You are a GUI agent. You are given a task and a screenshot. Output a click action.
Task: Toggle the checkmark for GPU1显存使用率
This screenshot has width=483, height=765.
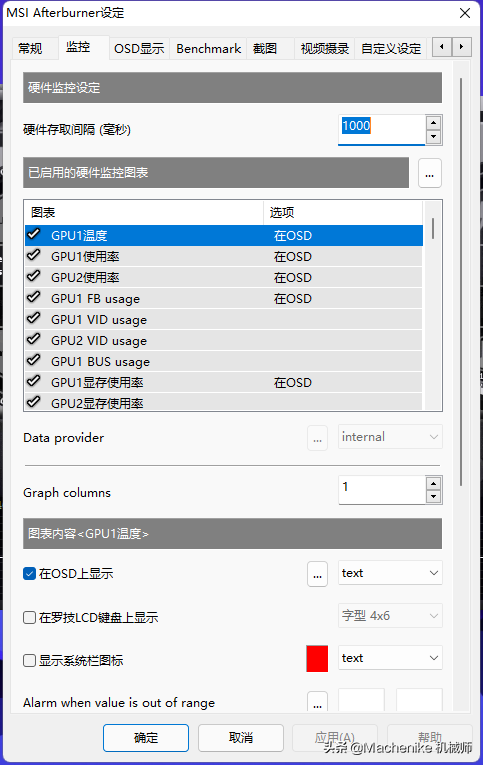point(34,381)
